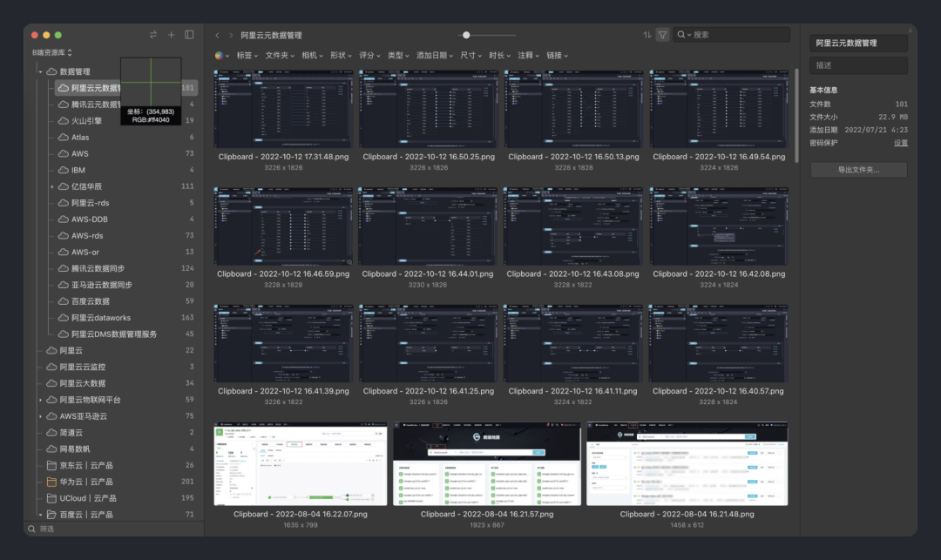Adjust the thumbnail size slider
This screenshot has height=560, width=941.
[x=466, y=36]
